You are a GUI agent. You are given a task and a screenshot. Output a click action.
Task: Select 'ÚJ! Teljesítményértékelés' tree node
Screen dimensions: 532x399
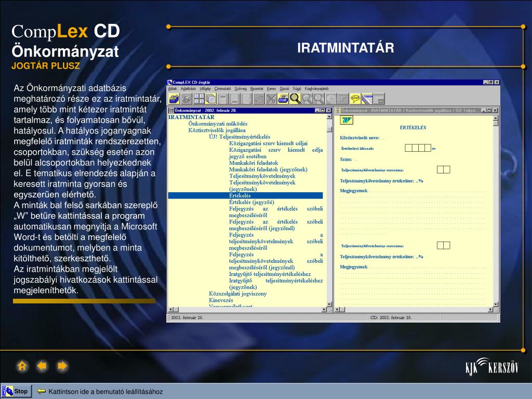click(x=240, y=137)
